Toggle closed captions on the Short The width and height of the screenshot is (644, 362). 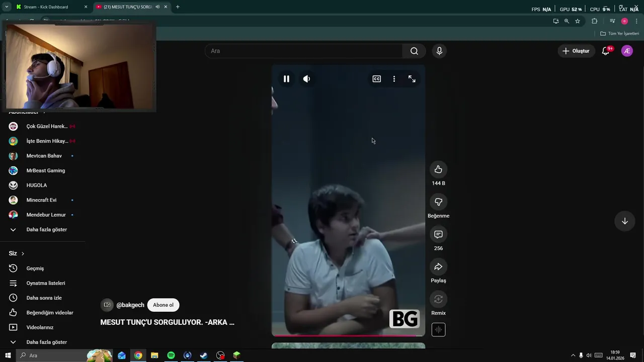point(376,79)
